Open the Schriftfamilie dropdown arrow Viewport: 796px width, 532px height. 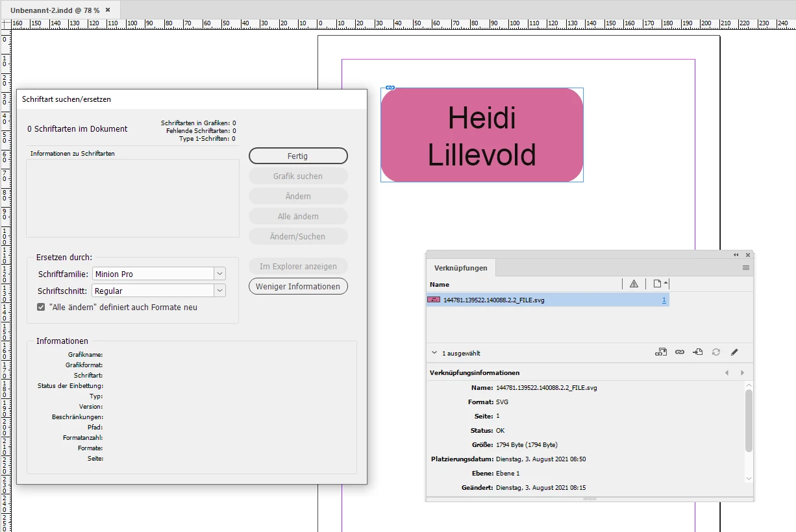[220, 274]
